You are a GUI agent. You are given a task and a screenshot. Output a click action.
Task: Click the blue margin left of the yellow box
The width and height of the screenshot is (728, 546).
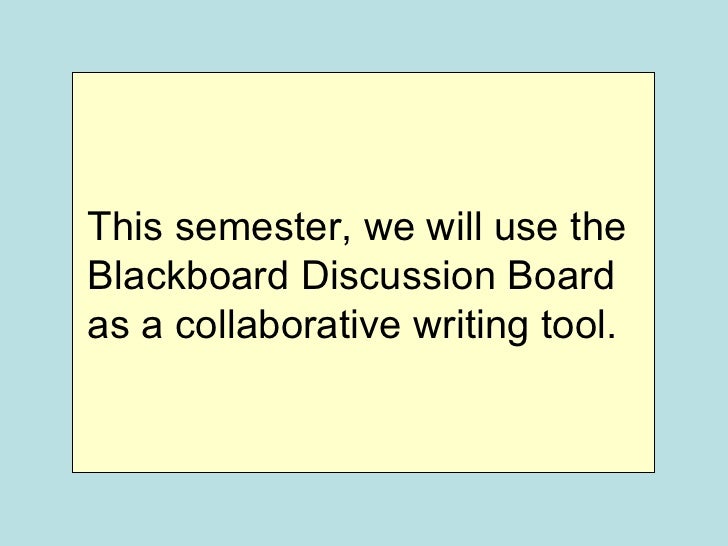[x=35, y=273]
